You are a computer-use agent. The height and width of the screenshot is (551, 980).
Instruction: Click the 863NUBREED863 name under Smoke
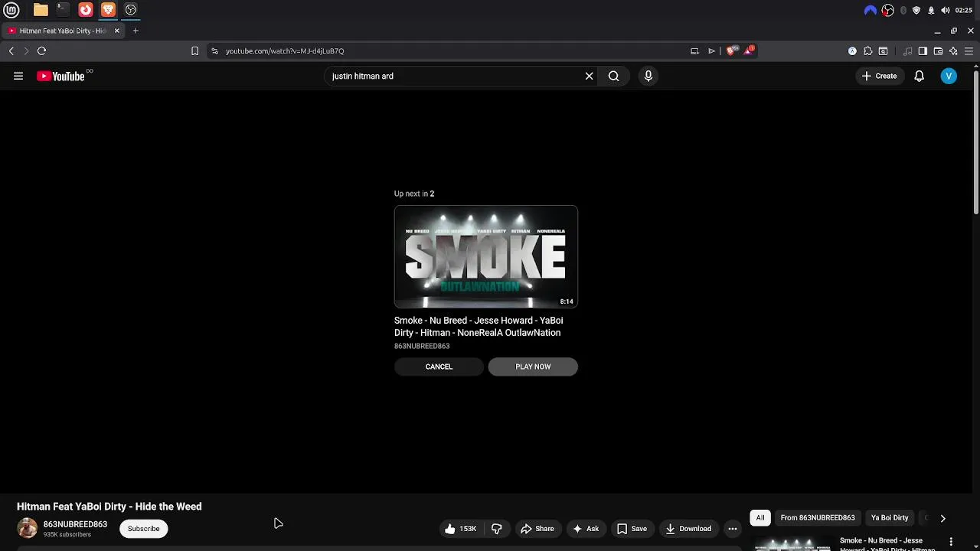[x=422, y=346]
